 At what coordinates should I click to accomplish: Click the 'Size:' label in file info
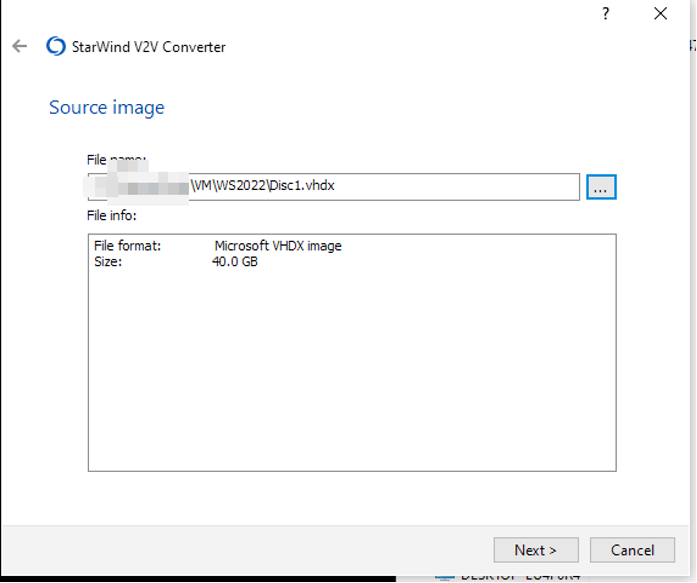(108, 261)
